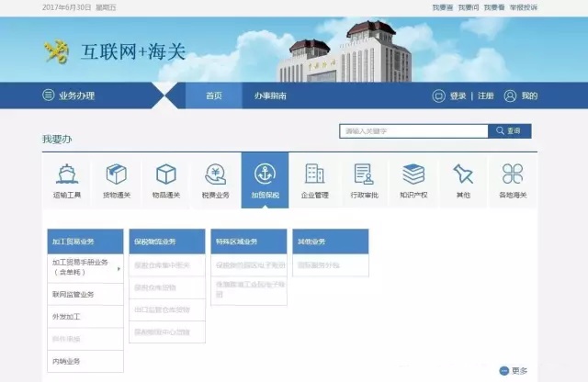Click the 更多 more link

[x=519, y=371]
